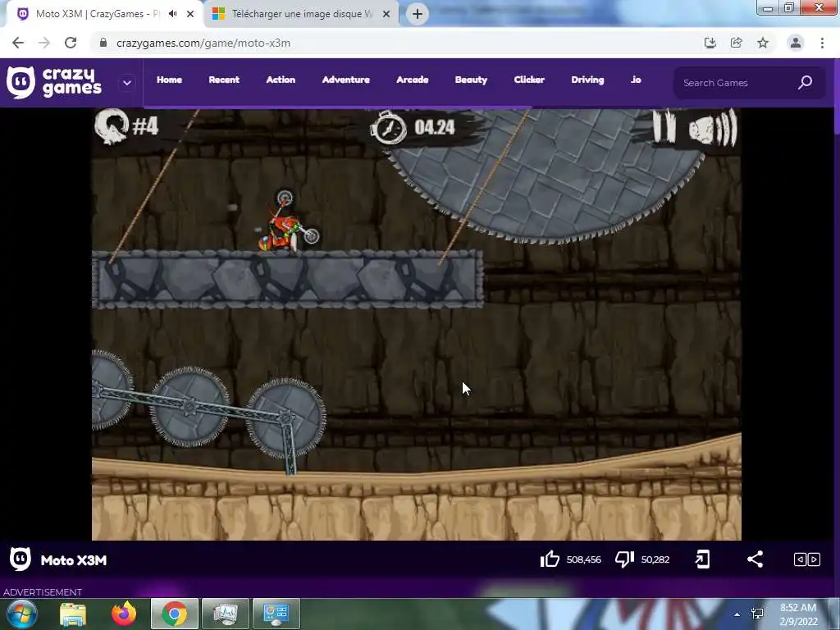
Task: Click the Chrome taskbar icon
Action: [175, 614]
